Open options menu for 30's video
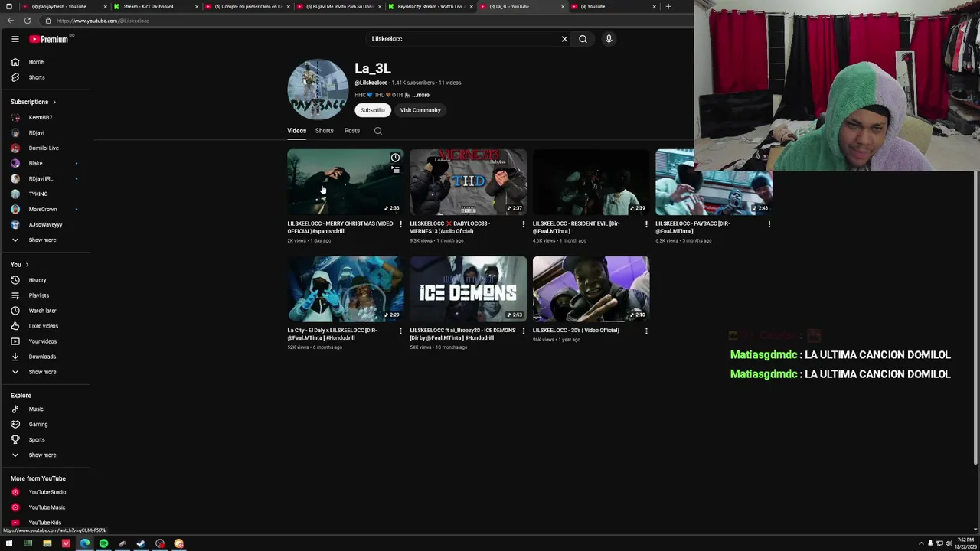980x551 pixels. click(646, 331)
